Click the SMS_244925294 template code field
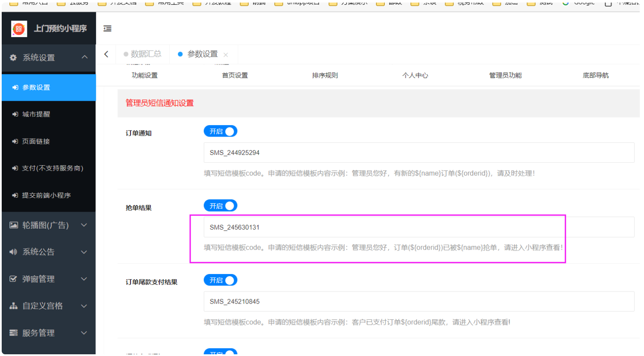 click(x=419, y=153)
